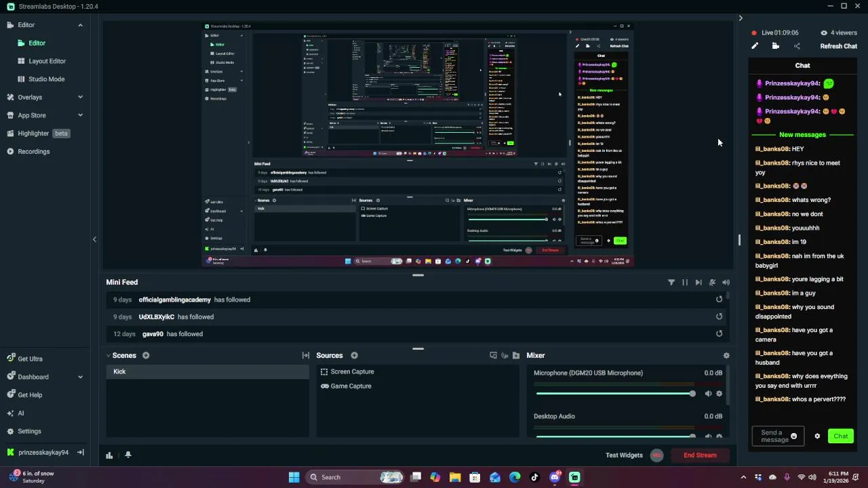Add a folder in Sources

coord(516,355)
